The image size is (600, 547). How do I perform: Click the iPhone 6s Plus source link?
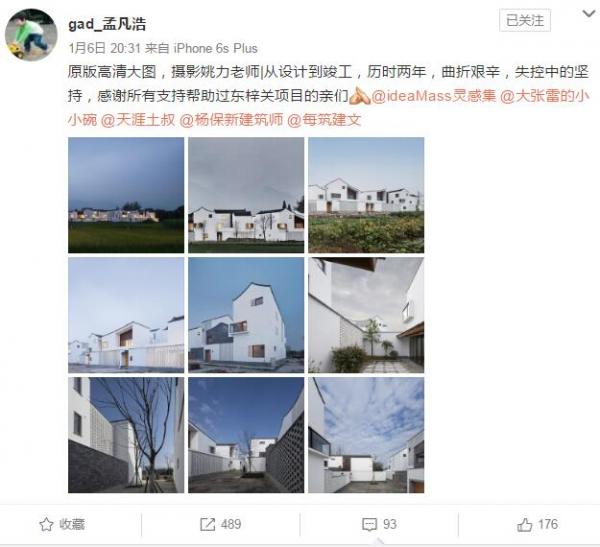(215, 48)
